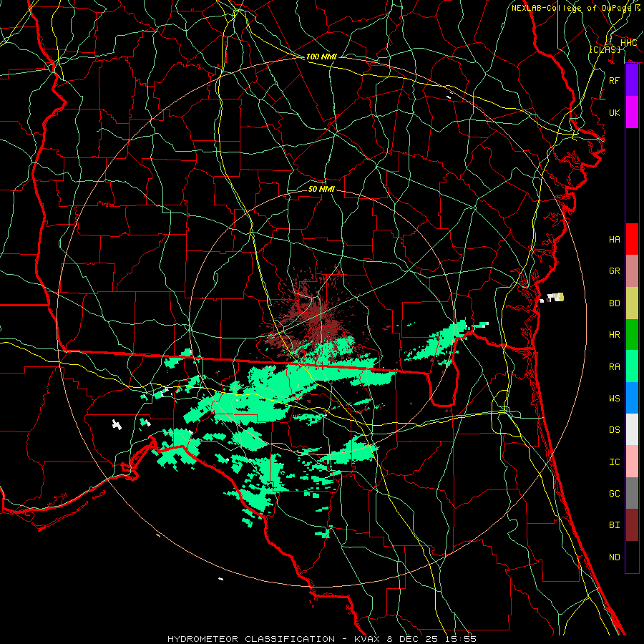Click the 'BD' legend label
Viewport: 644px width, 644px height.
(x=614, y=303)
